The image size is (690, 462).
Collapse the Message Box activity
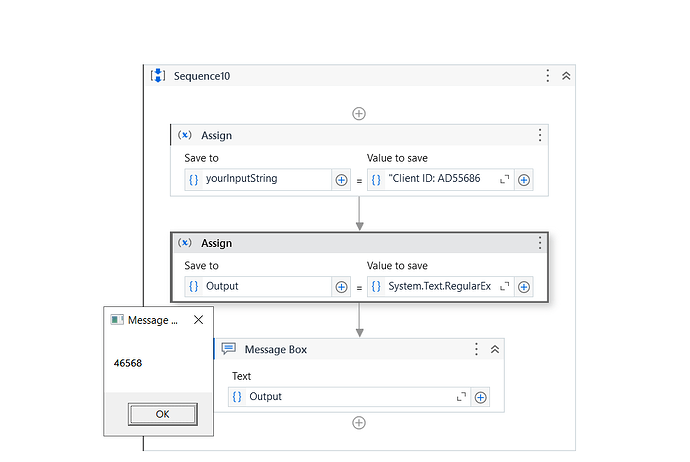coord(494,349)
